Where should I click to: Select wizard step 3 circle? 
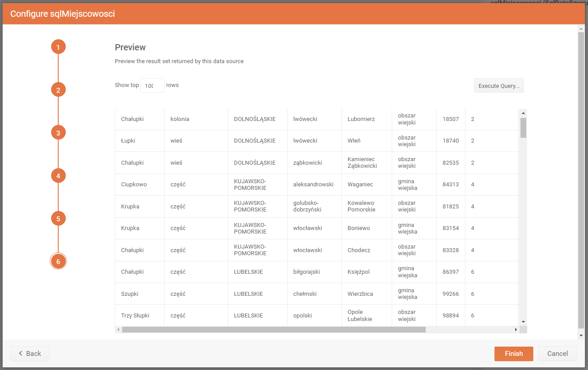pyautogui.click(x=58, y=132)
